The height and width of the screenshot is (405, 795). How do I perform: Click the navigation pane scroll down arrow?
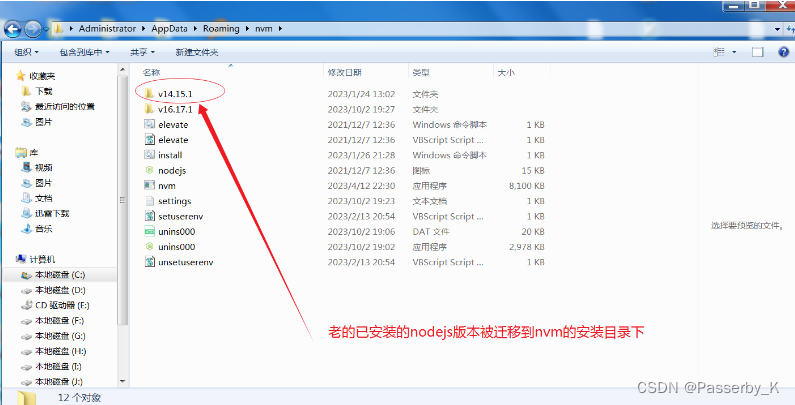(122, 381)
